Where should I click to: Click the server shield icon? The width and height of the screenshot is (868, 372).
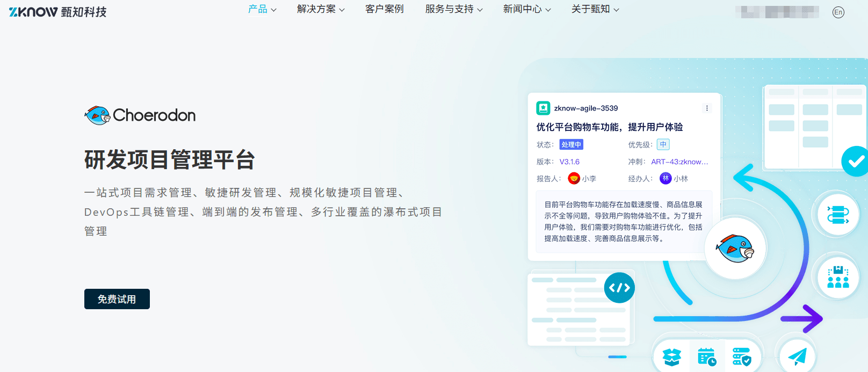742,356
